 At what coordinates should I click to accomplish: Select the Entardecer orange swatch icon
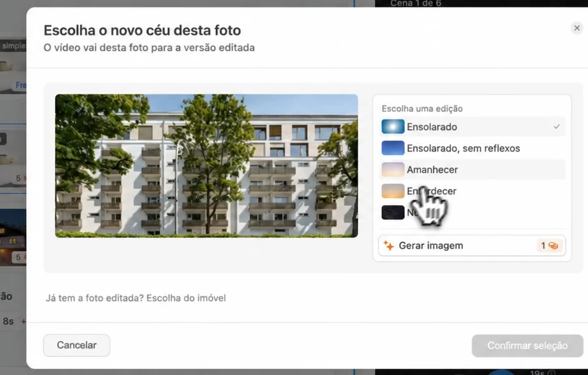(x=393, y=191)
